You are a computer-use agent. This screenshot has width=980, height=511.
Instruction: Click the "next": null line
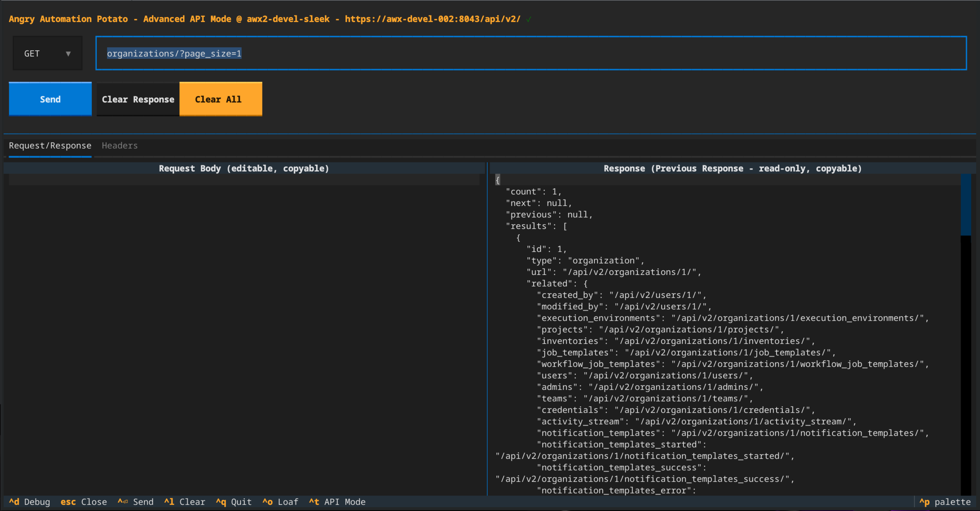[539, 203]
